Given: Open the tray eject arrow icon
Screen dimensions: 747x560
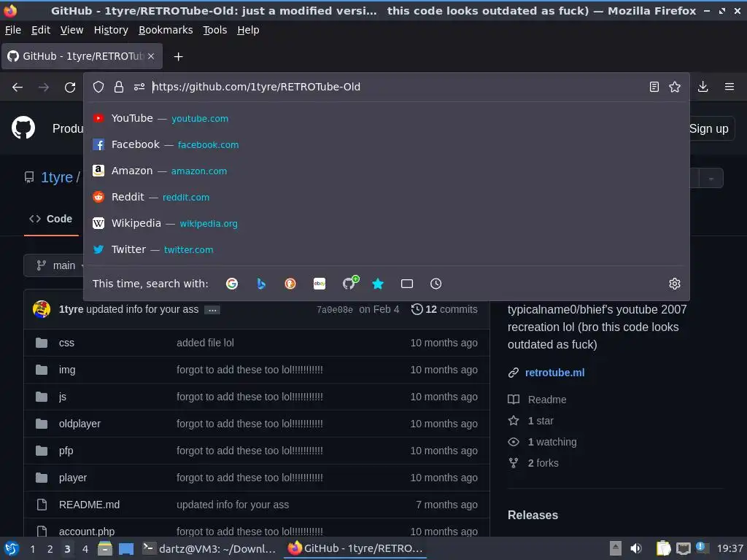Looking at the screenshot, I should (x=616, y=548).
